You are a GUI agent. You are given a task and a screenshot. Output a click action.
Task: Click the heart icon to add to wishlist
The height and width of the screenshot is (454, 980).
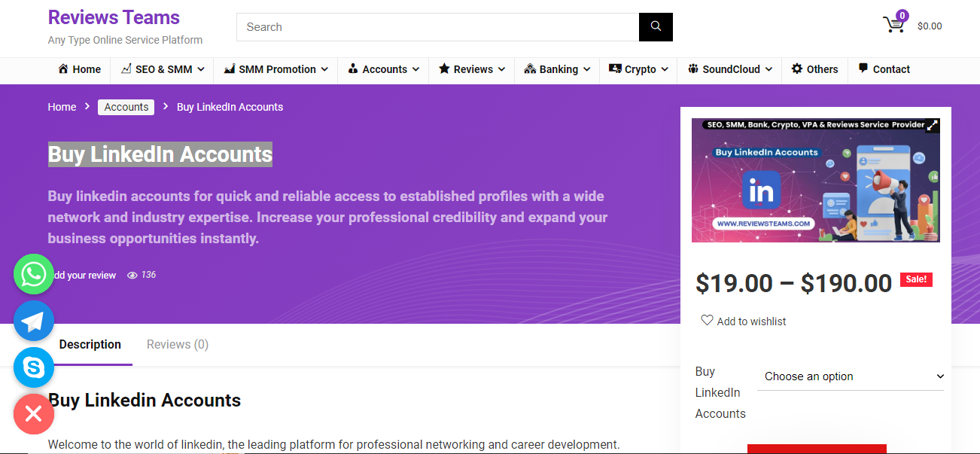tap(707, 320)
